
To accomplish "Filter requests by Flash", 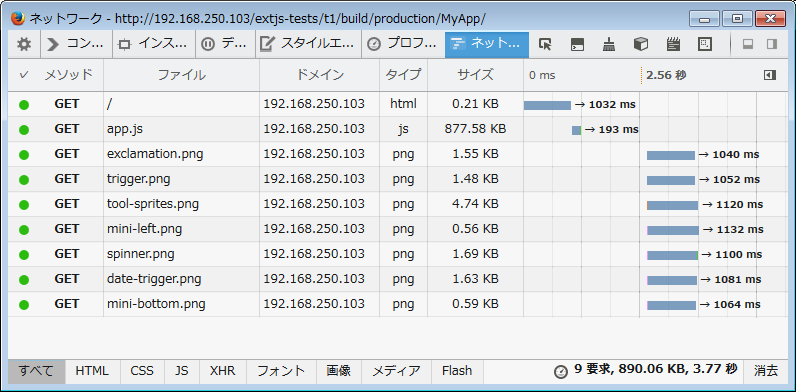I will 457,371.
